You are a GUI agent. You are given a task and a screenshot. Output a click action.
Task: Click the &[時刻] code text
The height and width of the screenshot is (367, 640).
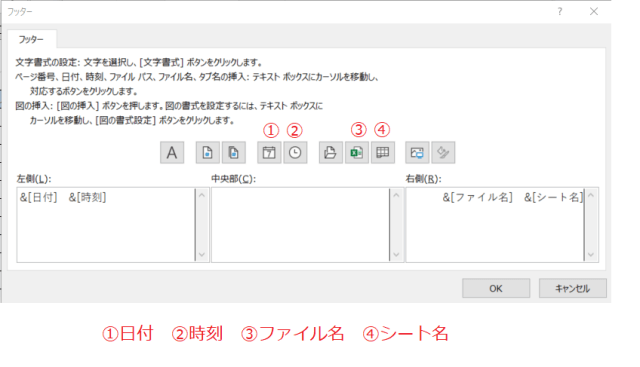click(x=87, y=198)
